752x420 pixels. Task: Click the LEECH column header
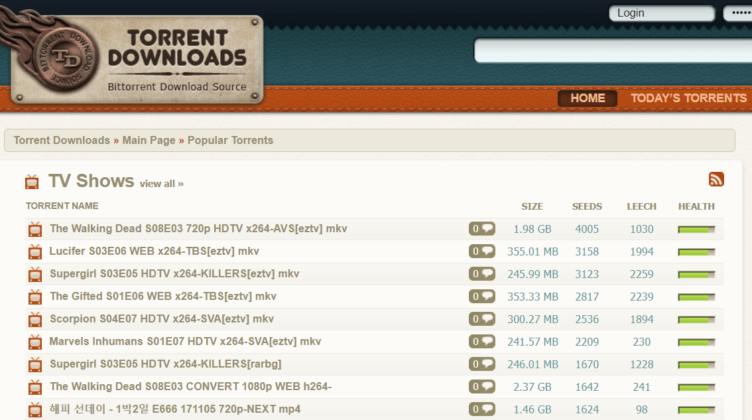tap(642, 207)
